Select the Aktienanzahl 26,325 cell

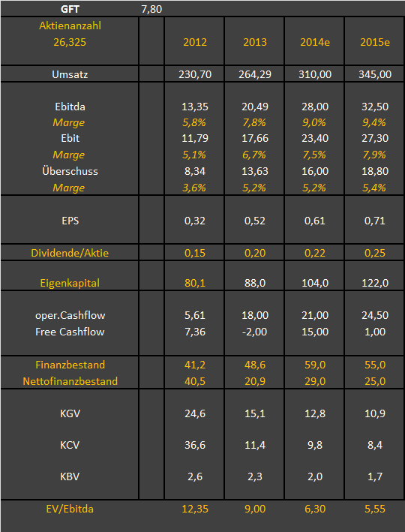(x=70, y=41)
